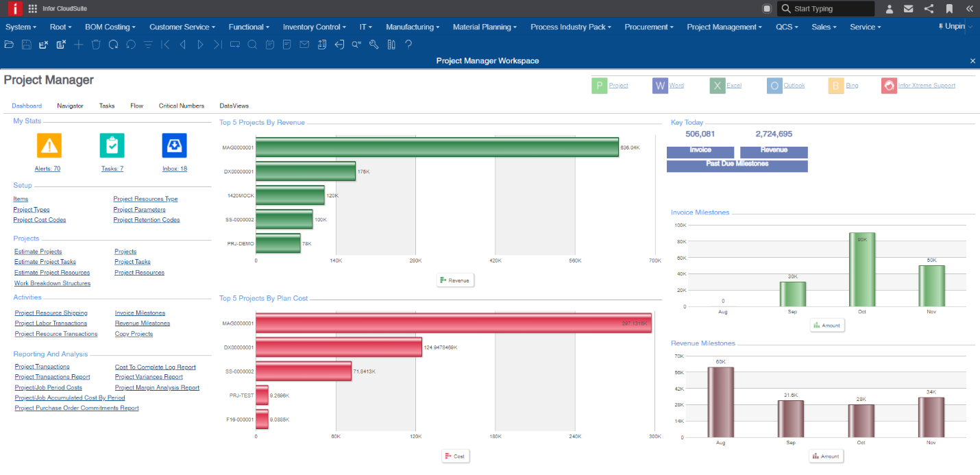The height and width of the screenshot is (475, 980).
Task: Toggle the Cost legend on the plan cost chart
Action: [x=455, y=456]
